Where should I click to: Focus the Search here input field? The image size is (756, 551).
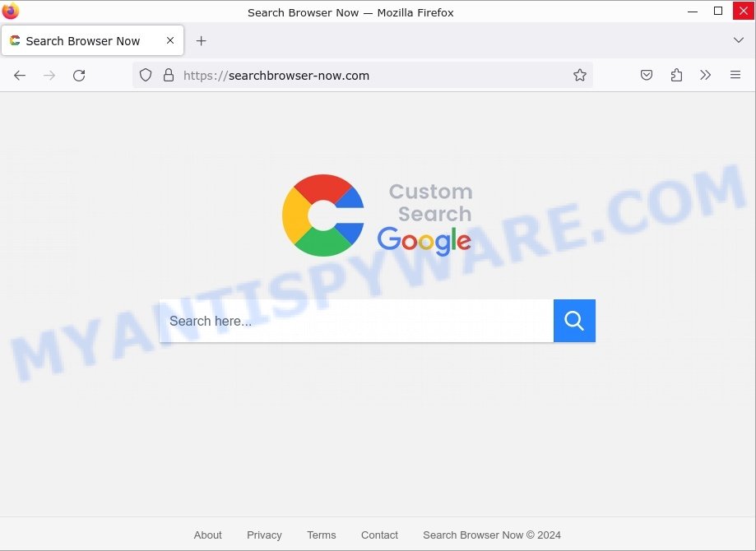356,321
